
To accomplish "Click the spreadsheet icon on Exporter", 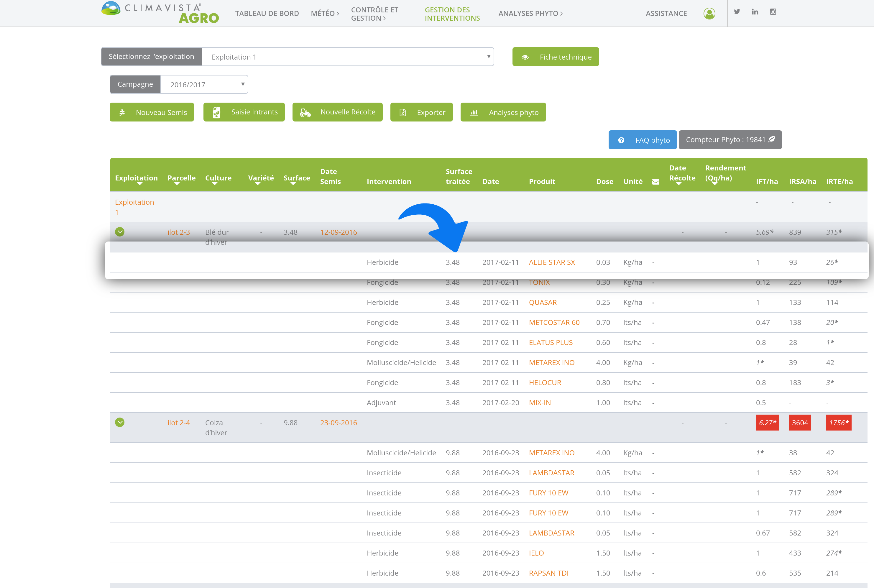I will 403,113.
